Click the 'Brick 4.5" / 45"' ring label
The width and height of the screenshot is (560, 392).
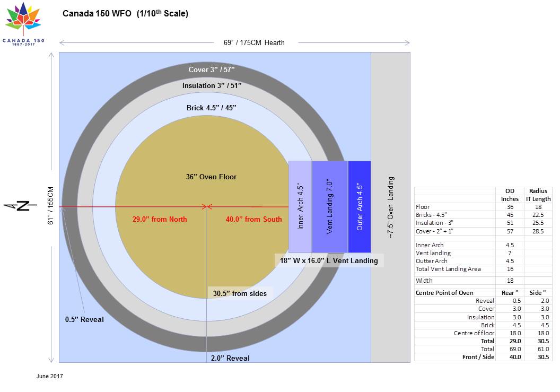coord(212,108)
